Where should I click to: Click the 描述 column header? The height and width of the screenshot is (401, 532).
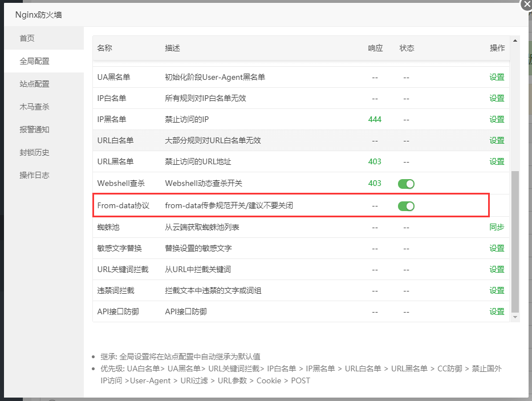[x=172, y=48]
